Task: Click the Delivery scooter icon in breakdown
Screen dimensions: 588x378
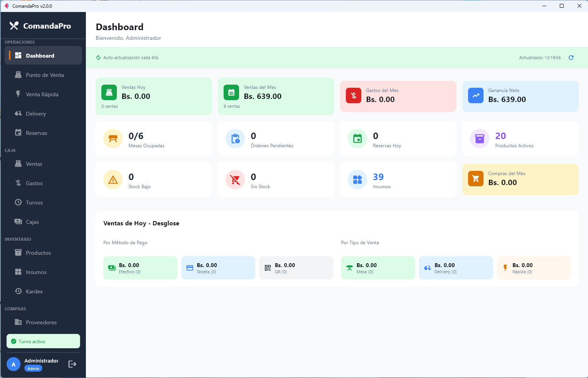Action: click(427, 268)
